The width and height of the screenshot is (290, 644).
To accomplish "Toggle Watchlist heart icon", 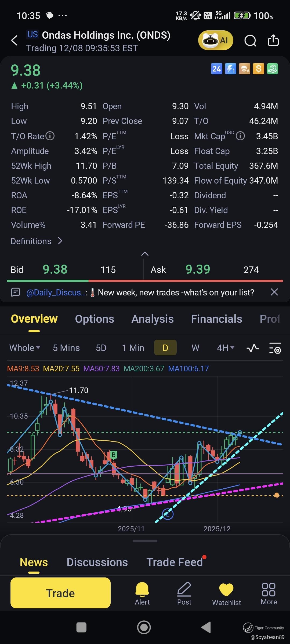I will pos(226,594).
